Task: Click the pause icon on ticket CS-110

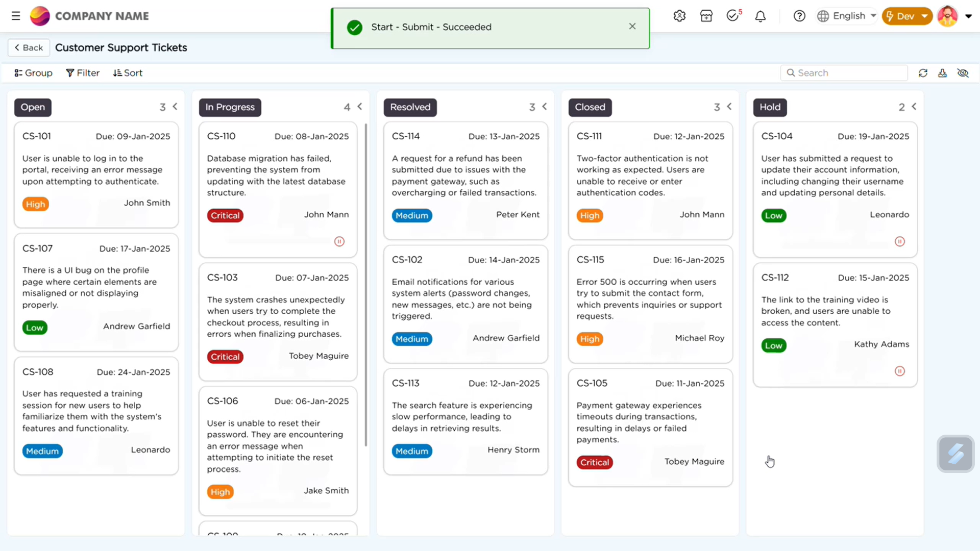Action: coord(339,241)
